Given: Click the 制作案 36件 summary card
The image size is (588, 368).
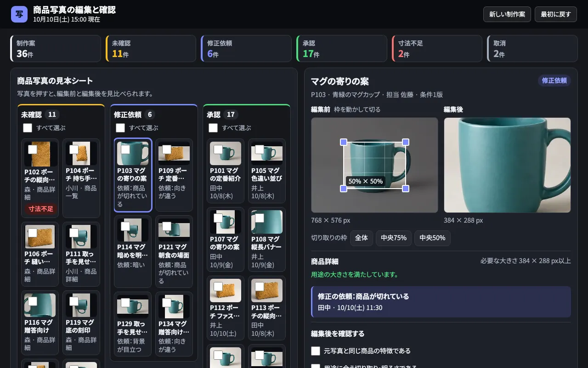Looking at the screenshot, I should tap(56, 48).
